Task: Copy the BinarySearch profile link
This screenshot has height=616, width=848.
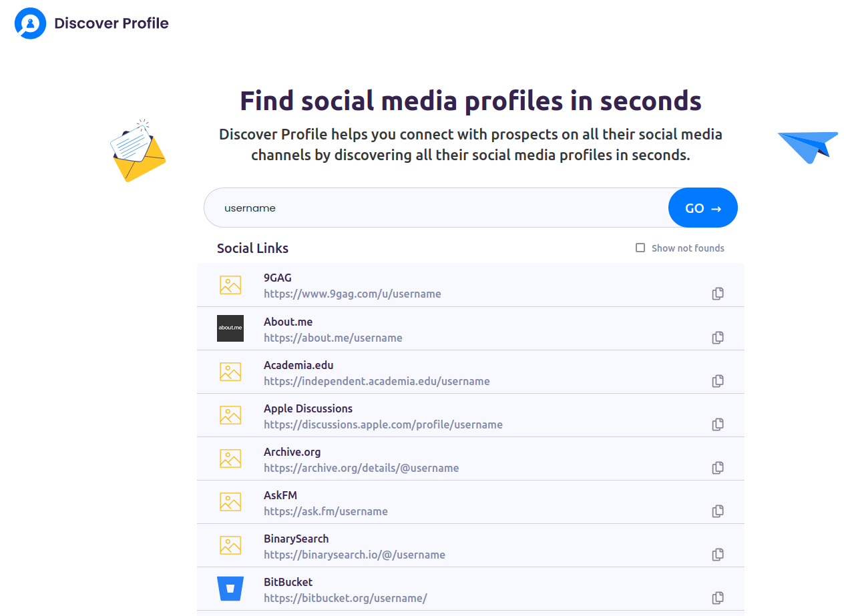Action: (718, 555)
